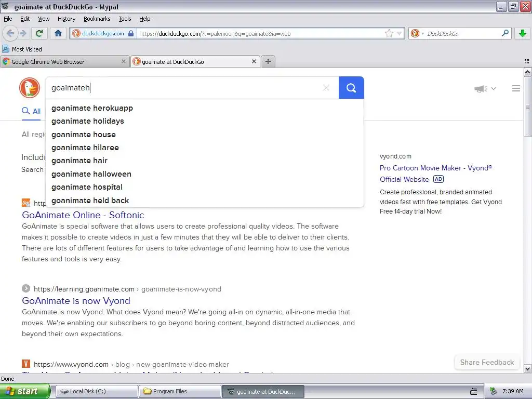Click the toolbar search magnifier icon
532x399 pixels.
pyautogui.click(x=505, y=33)
